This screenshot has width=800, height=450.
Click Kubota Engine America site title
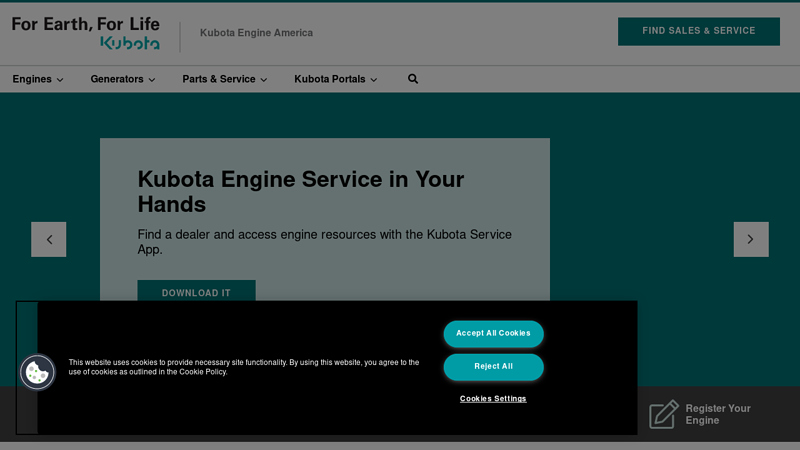coord(256,33)
